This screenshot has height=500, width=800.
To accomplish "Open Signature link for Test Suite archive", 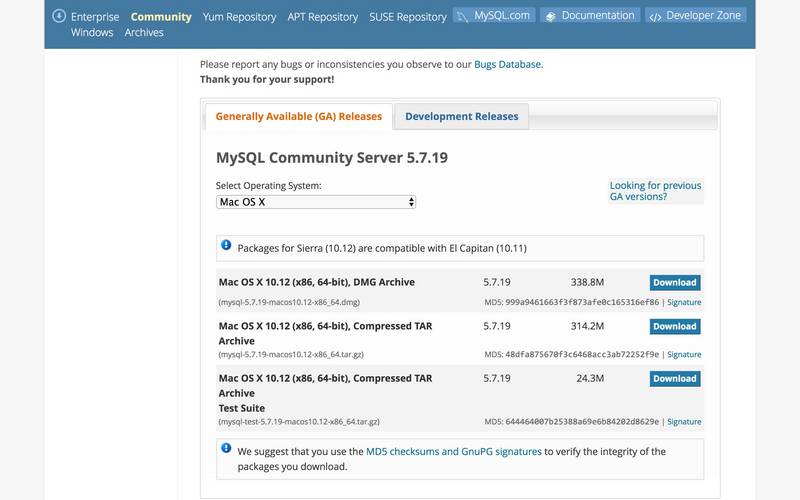I will (684, 421).
